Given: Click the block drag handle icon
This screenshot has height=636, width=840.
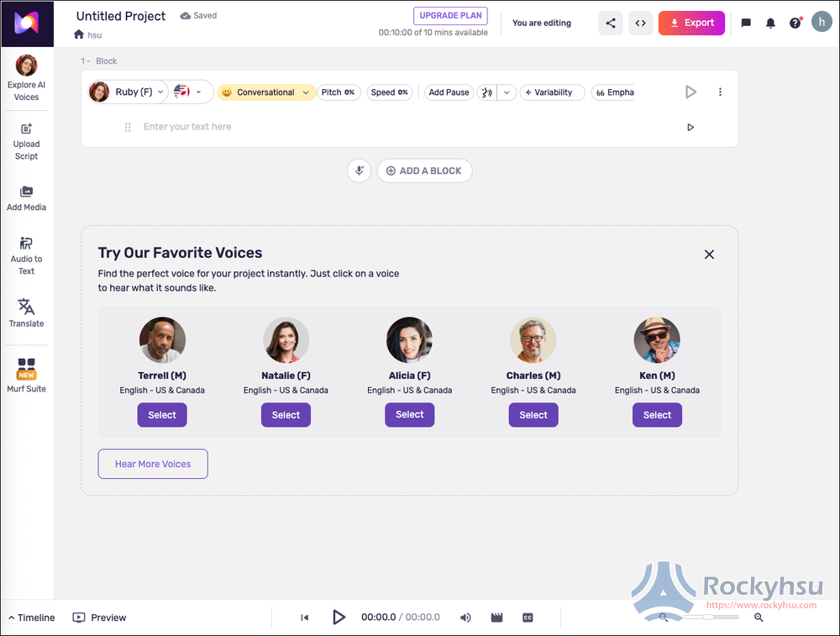Looking at the screenshot, I should point(128,127).
